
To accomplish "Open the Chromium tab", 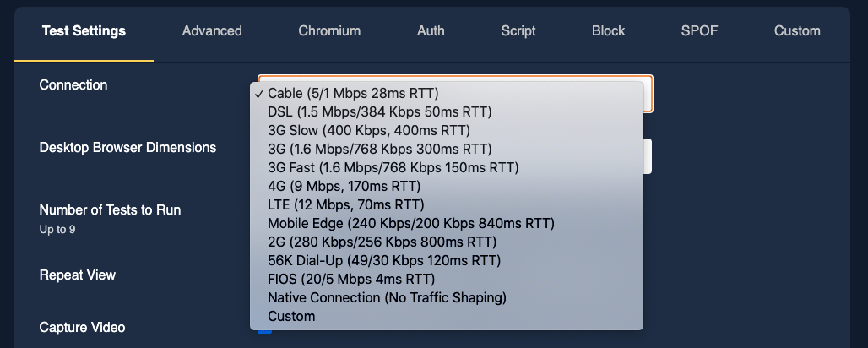I will pos(329,31).
